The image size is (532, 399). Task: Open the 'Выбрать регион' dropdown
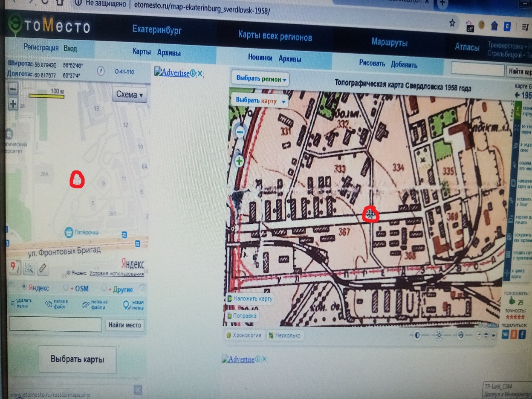(261, 79)
